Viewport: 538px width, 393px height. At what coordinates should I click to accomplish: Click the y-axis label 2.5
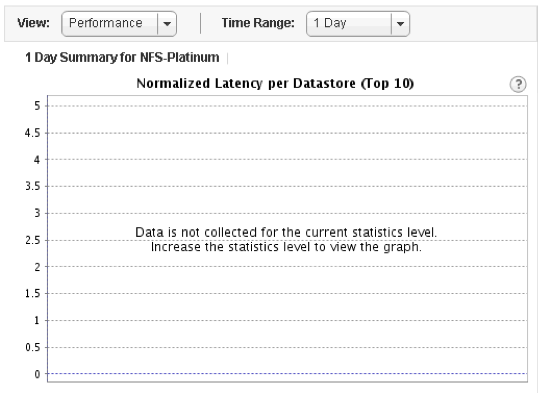(33, 240)
